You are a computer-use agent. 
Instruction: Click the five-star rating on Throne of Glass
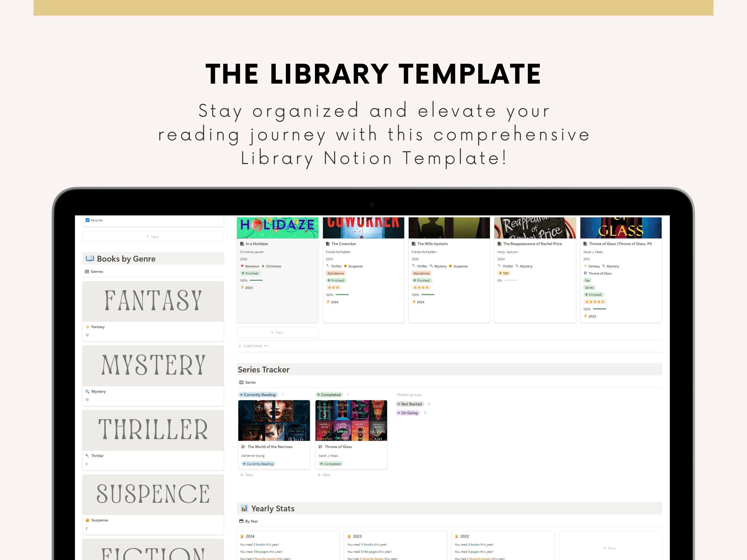point(595,302)
